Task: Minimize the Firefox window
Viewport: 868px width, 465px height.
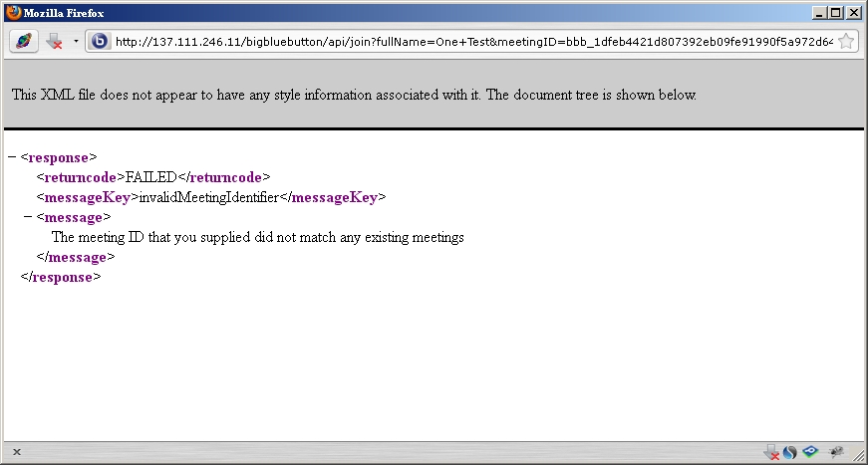Action: [820, 13]
